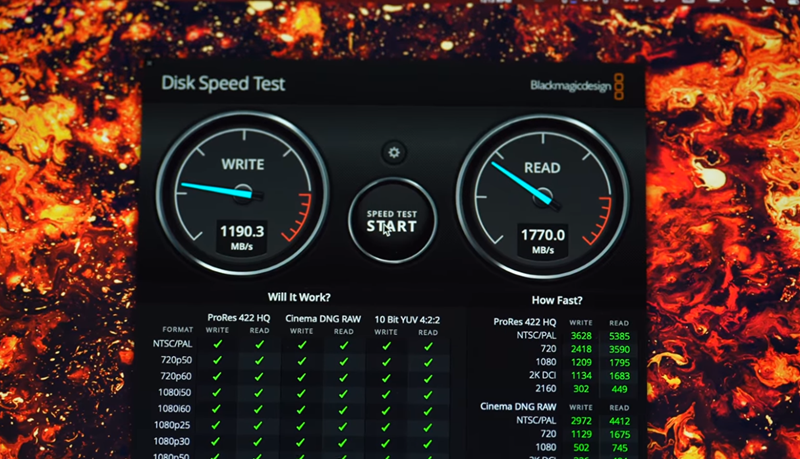Click the ProRes 1080 read value 1795
Image resolution: width=800 pixels, height=459 pixels.
(x=619, y=363)
